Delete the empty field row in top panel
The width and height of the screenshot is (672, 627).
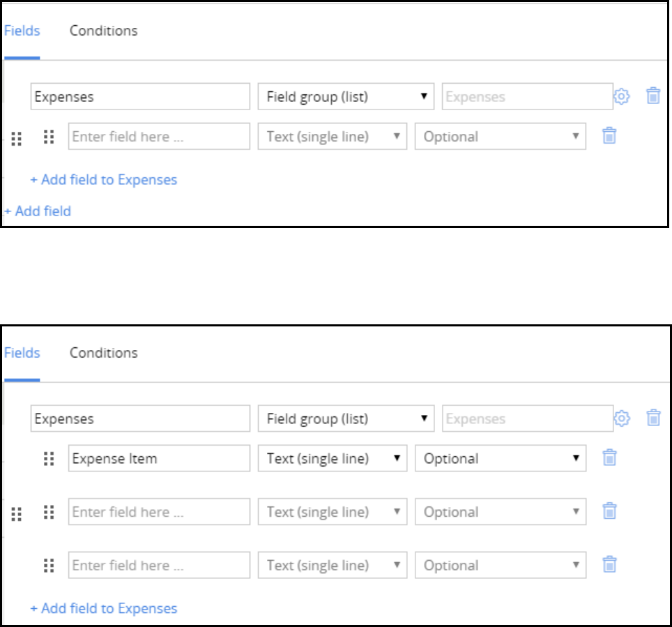pos(609,136)
